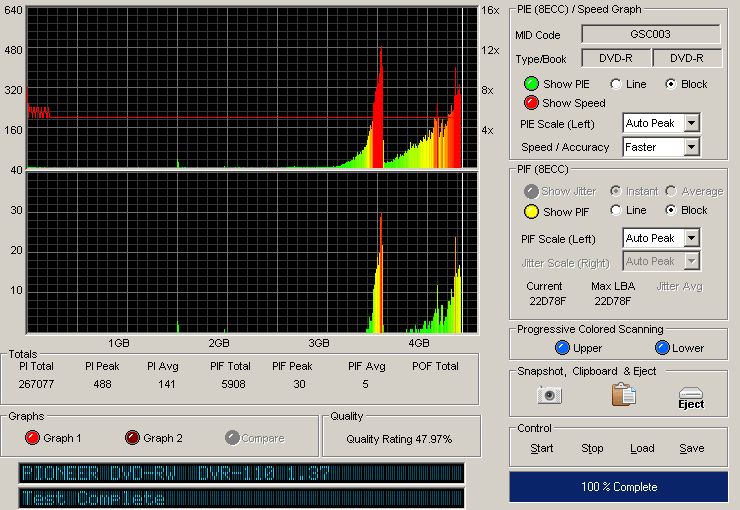Click the second DVD-R book field
This screenshot has height=510, width=740.
[687, 58]
